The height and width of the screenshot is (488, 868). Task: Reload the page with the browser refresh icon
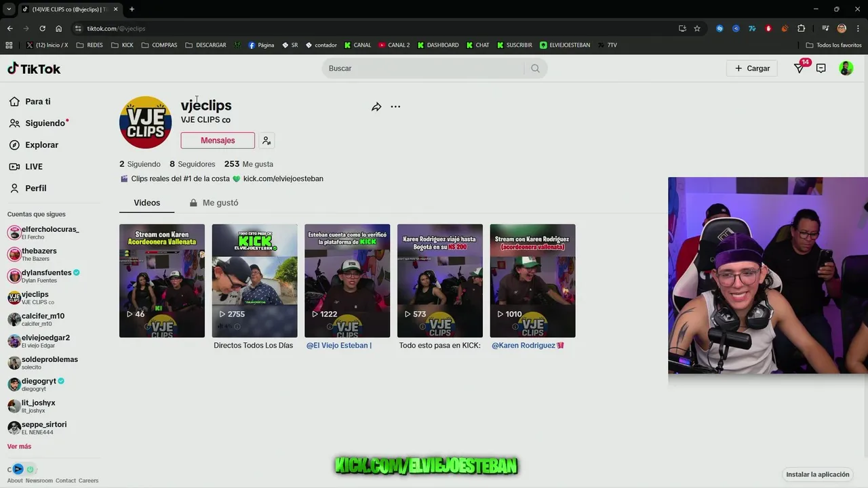(42, 28)
